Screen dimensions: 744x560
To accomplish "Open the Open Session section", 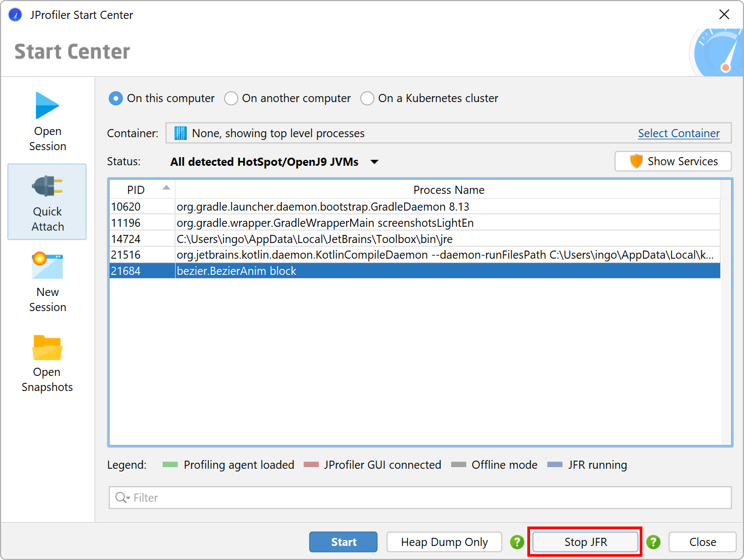I will point(48,122).
